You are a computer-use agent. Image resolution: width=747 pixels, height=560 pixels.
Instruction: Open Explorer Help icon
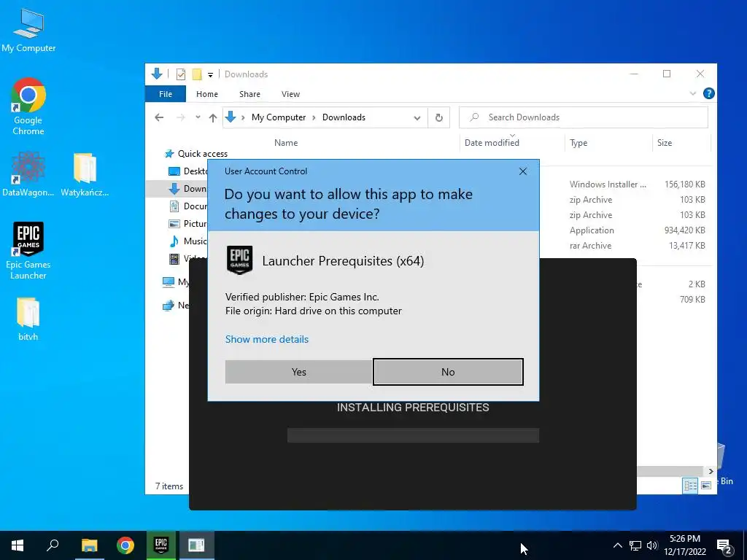(x=708, y=93)
